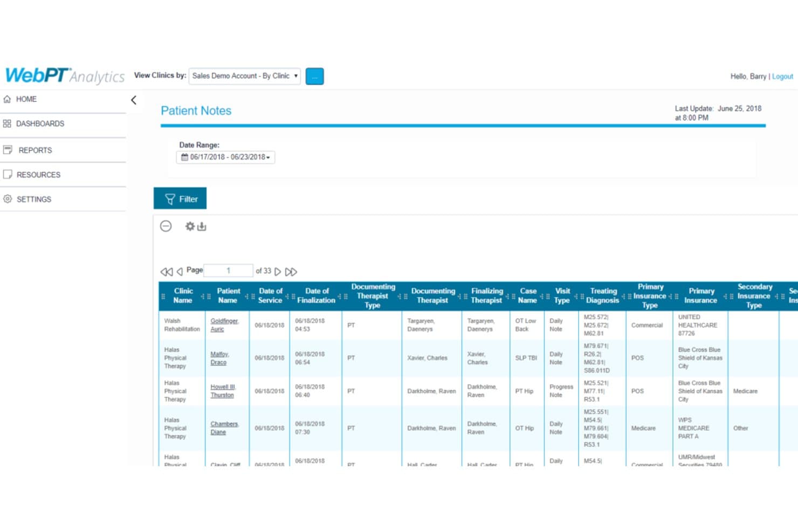This screenshot has height=532, width=798.
Task: Collapse the sidebar with the chevron arrow
Action: point(134,100)
